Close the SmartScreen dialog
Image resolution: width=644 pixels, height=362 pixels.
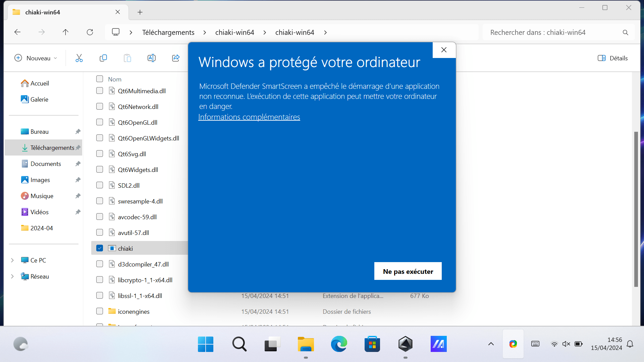[x=444, y=50]
